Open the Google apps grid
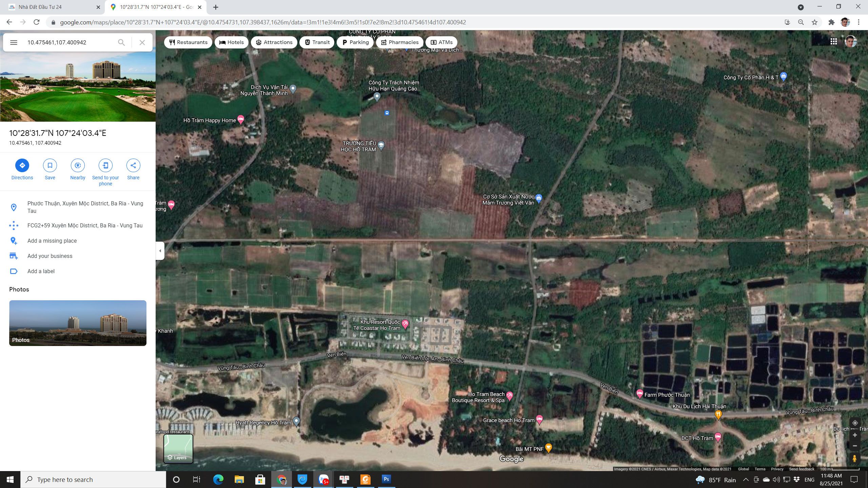868x488 pixels. coord(834,41)
